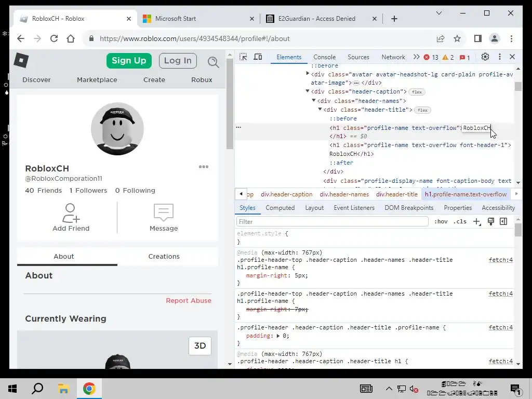Click the Styles filter input field

point(332,221)
